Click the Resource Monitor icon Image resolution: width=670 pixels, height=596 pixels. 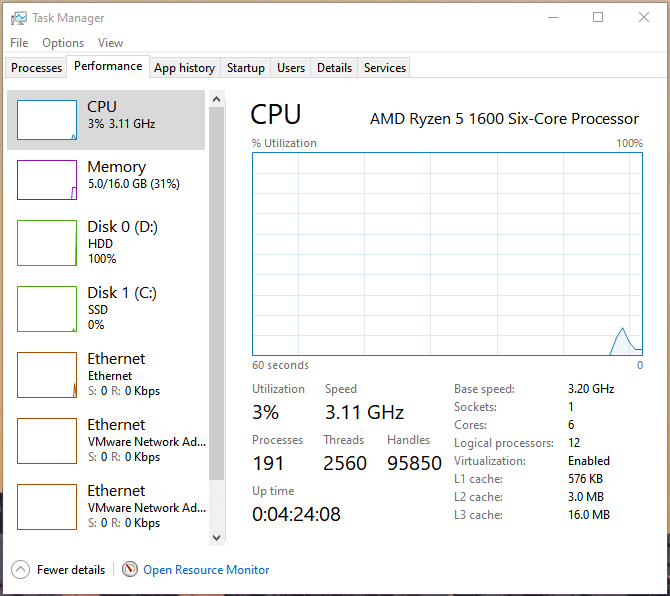coord(130,569)
